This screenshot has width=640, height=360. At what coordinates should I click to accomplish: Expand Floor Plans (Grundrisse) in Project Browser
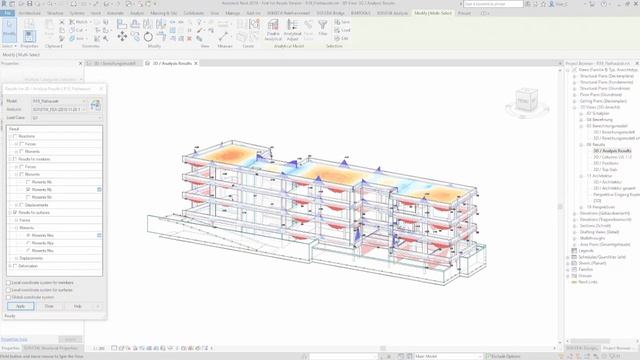tap(574, 95)
